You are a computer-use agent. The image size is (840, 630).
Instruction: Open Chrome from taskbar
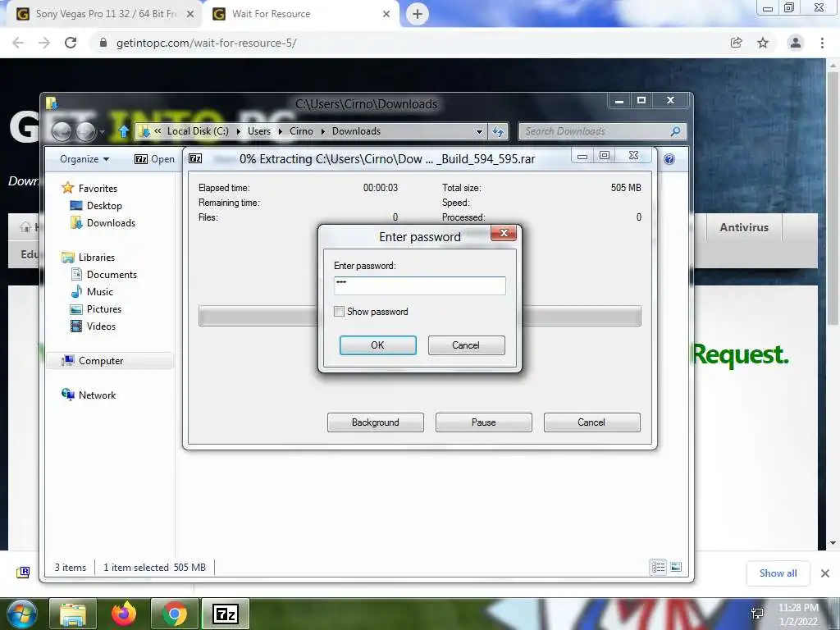coord(174,614)
